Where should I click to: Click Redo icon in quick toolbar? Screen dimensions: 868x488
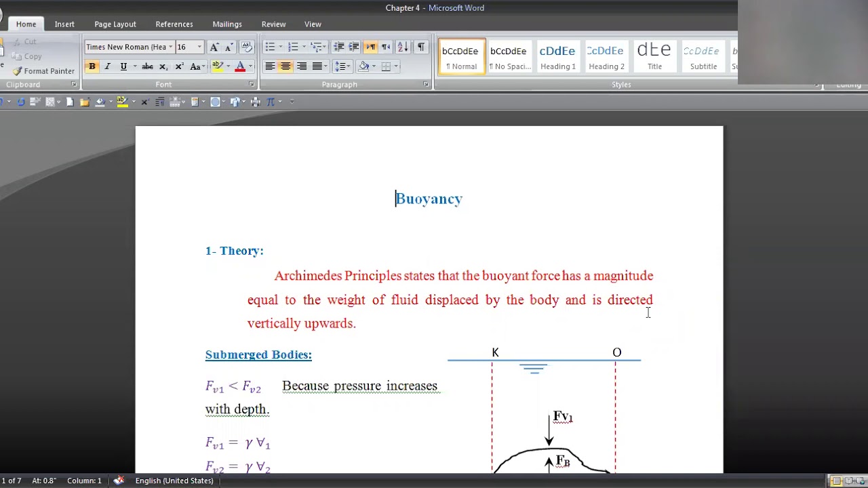pos(21,102)
